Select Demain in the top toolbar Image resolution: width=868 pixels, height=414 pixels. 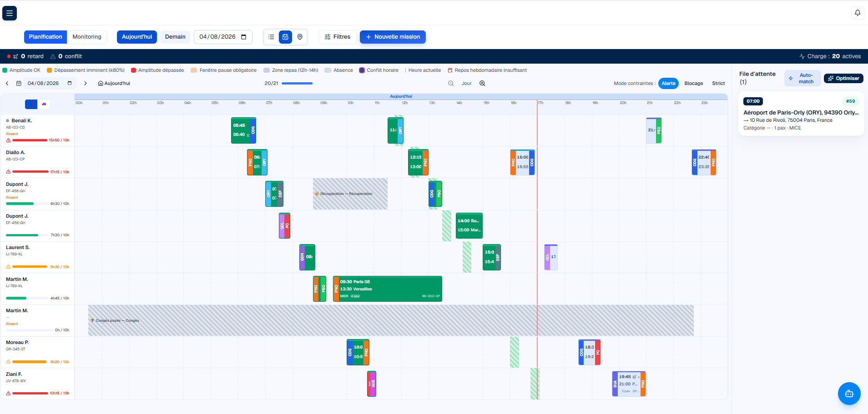(x=175, y=37)
